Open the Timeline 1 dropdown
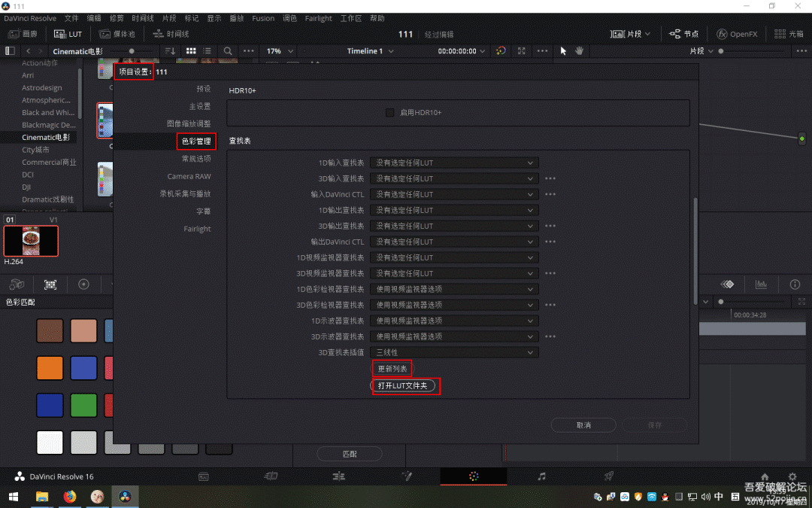812x508 pixels. click(x=370, y=51)
